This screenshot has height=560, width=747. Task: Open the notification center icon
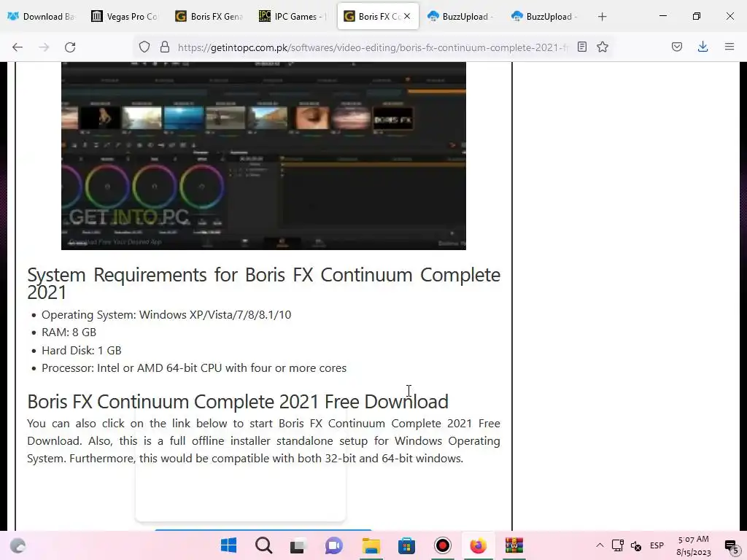[x=731, y=546]
